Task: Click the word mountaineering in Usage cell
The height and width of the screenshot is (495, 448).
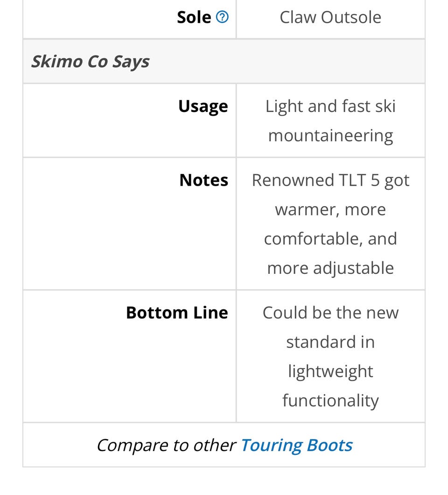Action: pos(330,136)
